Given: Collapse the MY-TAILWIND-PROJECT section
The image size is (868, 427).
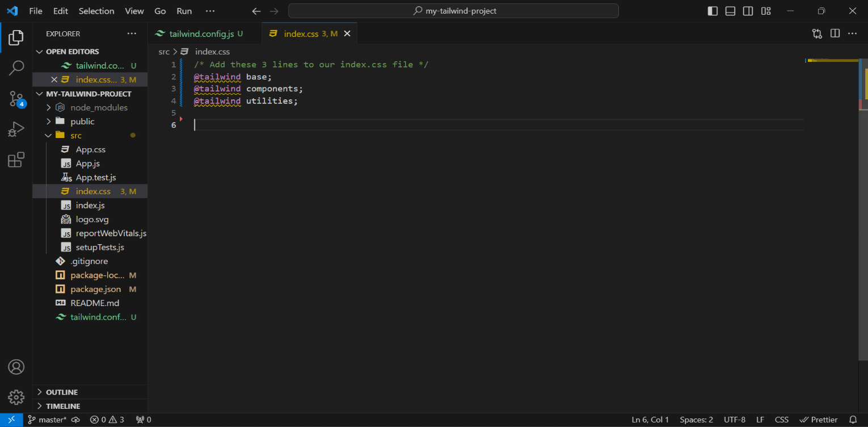Looking at the screenshot, I should point(90,94).
